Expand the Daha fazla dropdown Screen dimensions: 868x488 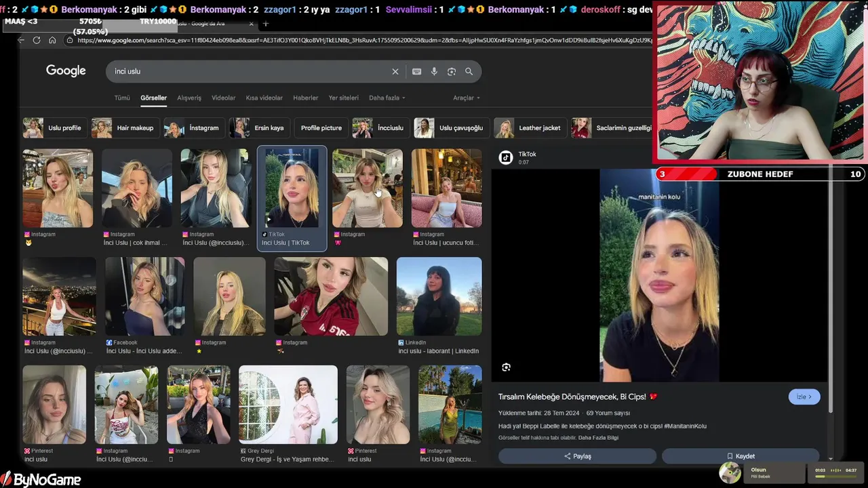tap(387, 98)
